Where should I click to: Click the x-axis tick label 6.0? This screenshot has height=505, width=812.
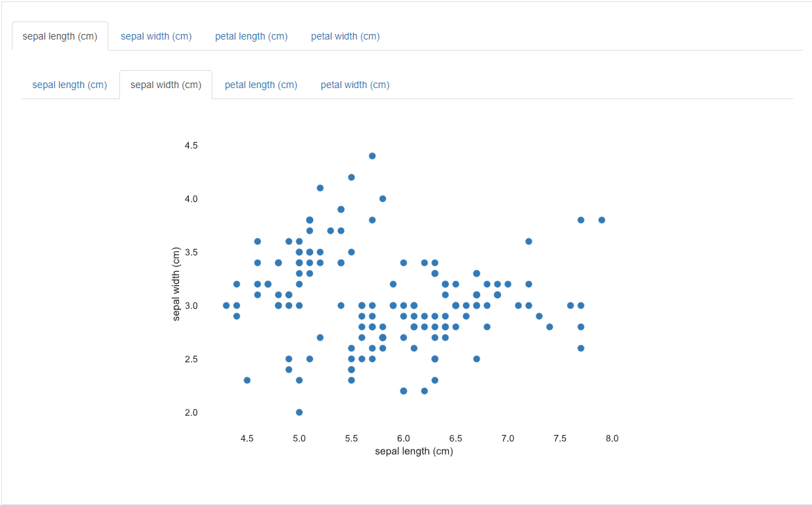403,438
